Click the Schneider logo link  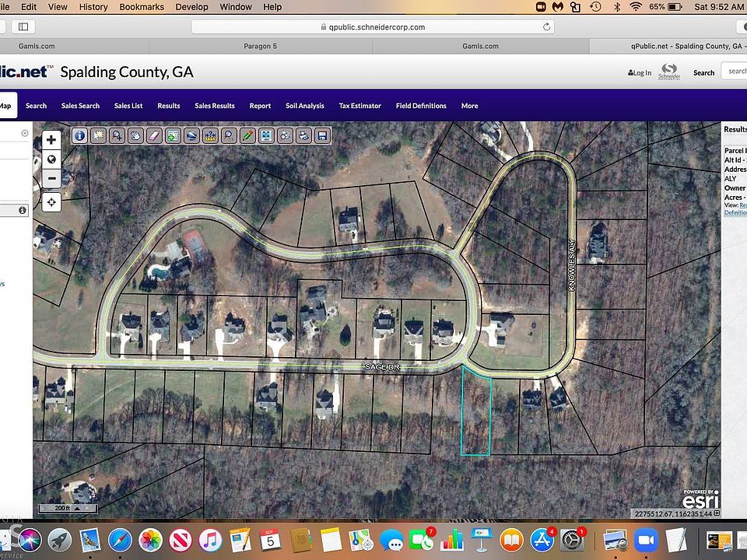click(x=669, y=72)
